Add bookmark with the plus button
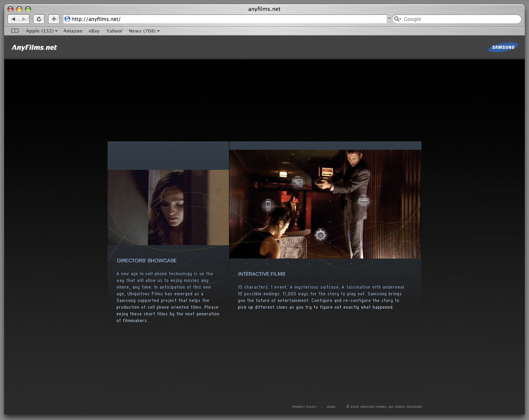This screenshot has width=529, height=420. tap(54, 19)
